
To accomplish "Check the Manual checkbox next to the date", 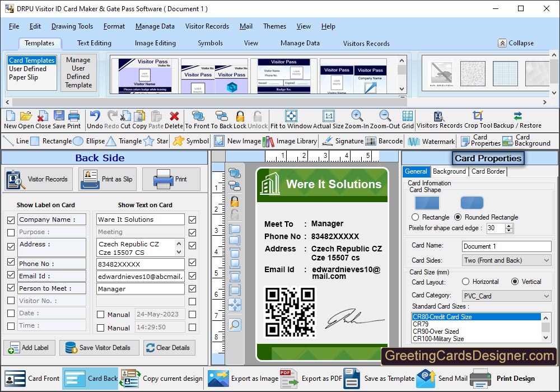I will point(101,315).
